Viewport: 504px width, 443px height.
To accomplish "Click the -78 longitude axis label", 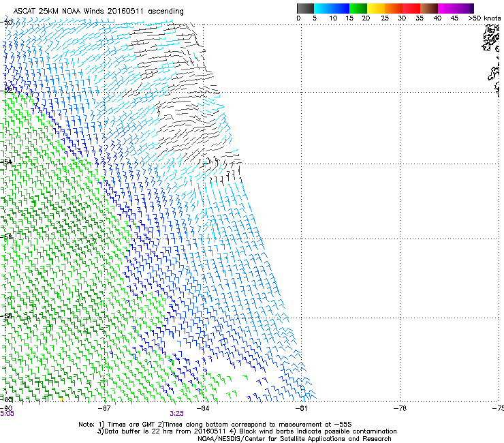I will [x=400, y=408].
